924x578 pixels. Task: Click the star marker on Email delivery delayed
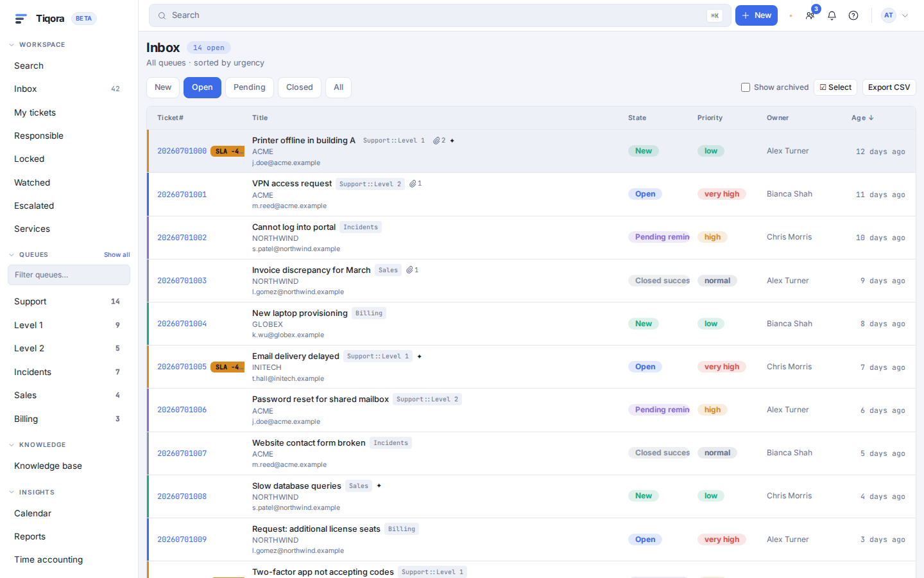420,356
